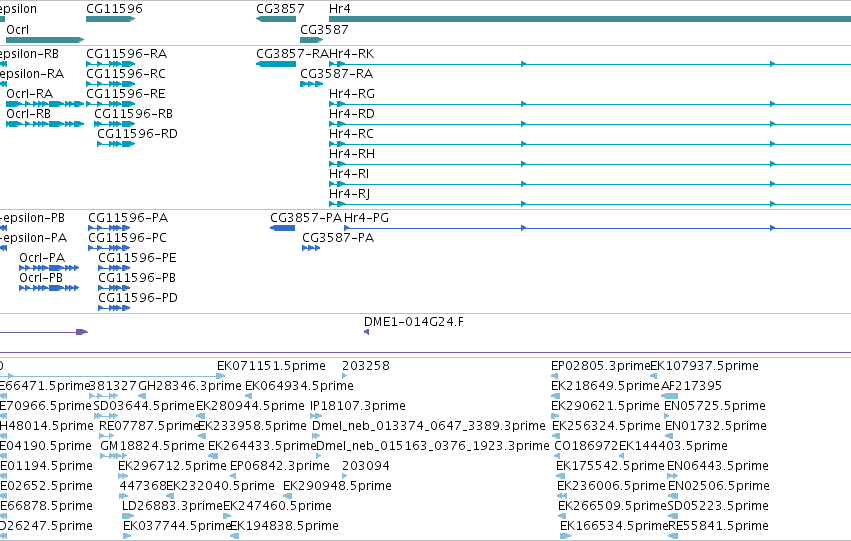
Task: Click the EK144403.5prime EST label
Action: point(673,446)
